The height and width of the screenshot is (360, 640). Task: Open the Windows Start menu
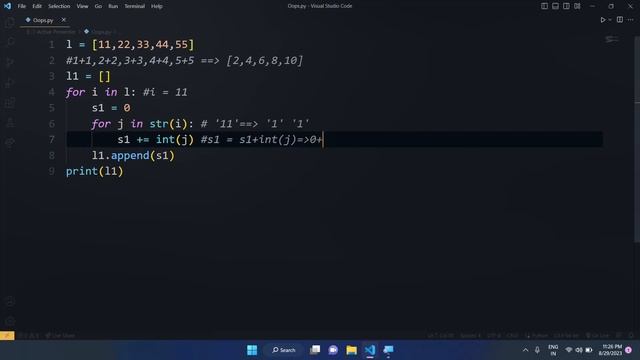click(252, 350)
